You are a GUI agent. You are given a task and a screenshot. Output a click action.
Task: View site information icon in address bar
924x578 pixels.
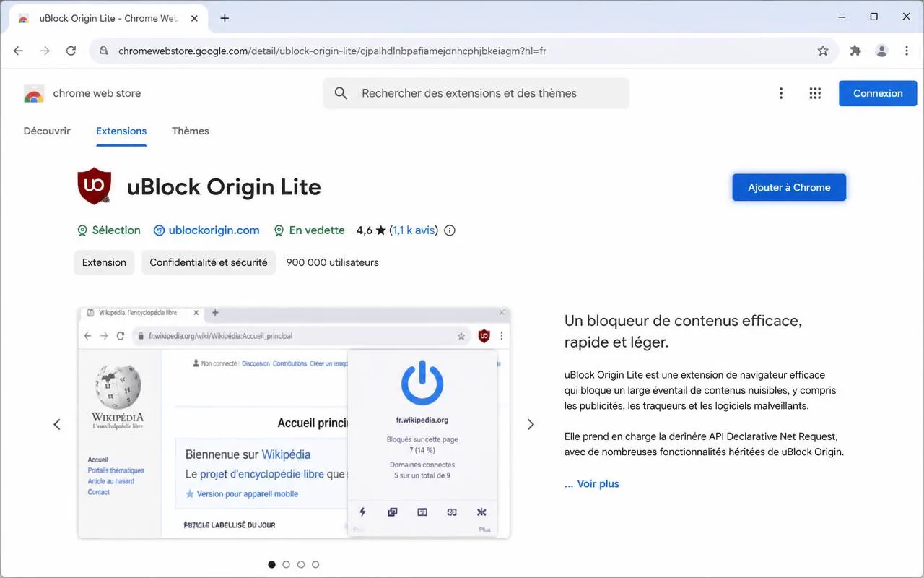click(x=104, y=51)
